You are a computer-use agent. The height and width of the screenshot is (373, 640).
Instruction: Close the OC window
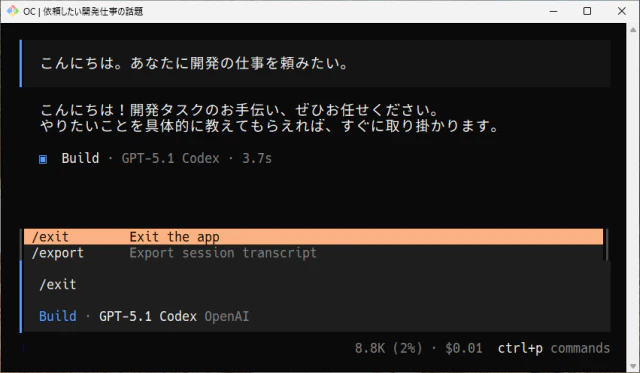point(622,11)
